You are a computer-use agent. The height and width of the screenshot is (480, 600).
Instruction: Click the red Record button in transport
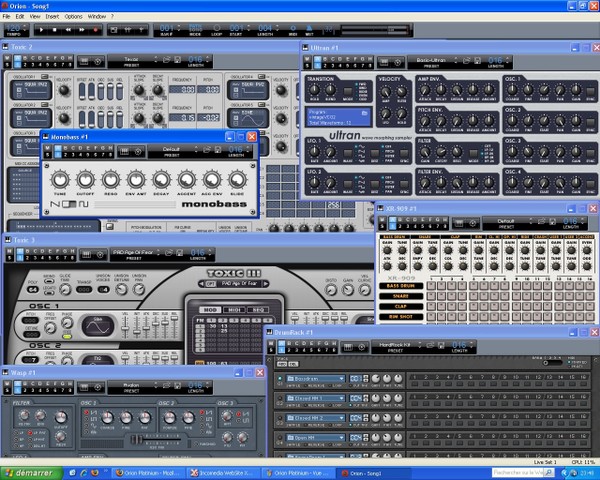point(96,29)
